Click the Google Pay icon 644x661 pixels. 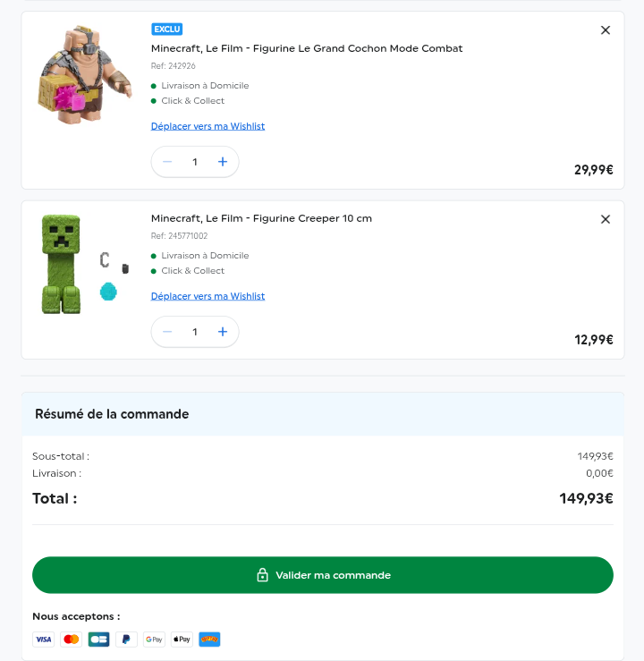[154, 640]
